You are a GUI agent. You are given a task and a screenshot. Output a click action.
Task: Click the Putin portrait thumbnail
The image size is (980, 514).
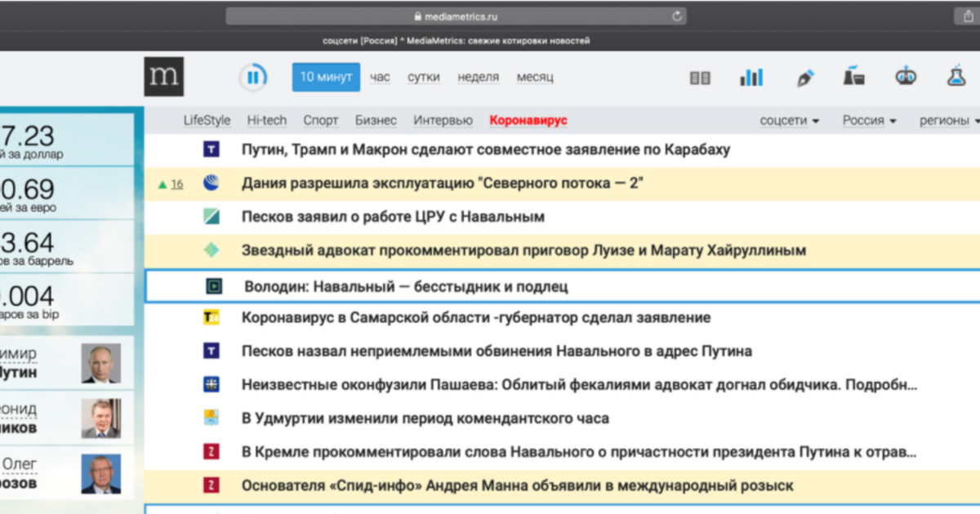pos(100,364)
